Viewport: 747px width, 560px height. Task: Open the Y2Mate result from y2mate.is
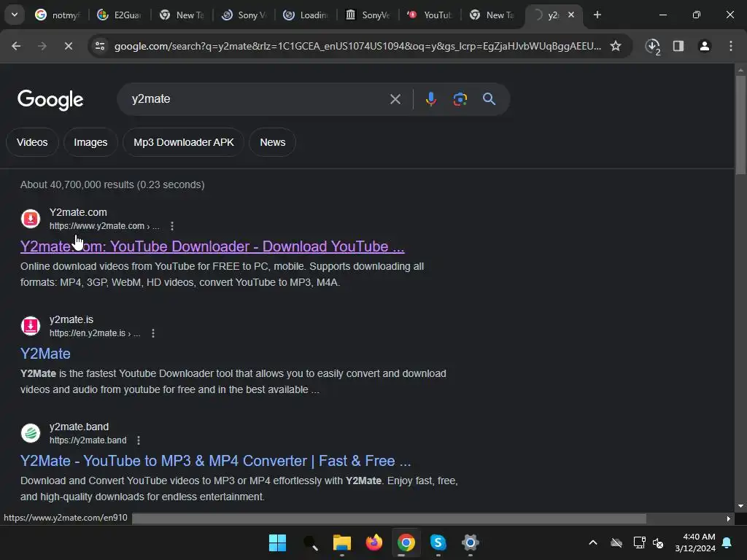coord(45,354)
